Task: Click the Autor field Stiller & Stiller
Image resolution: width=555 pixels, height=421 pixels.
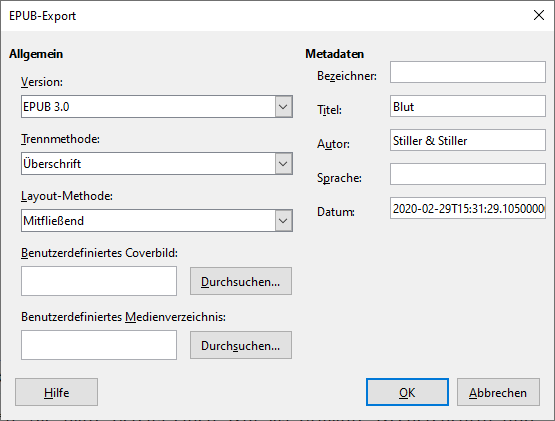Action: [x=468, y=140]
